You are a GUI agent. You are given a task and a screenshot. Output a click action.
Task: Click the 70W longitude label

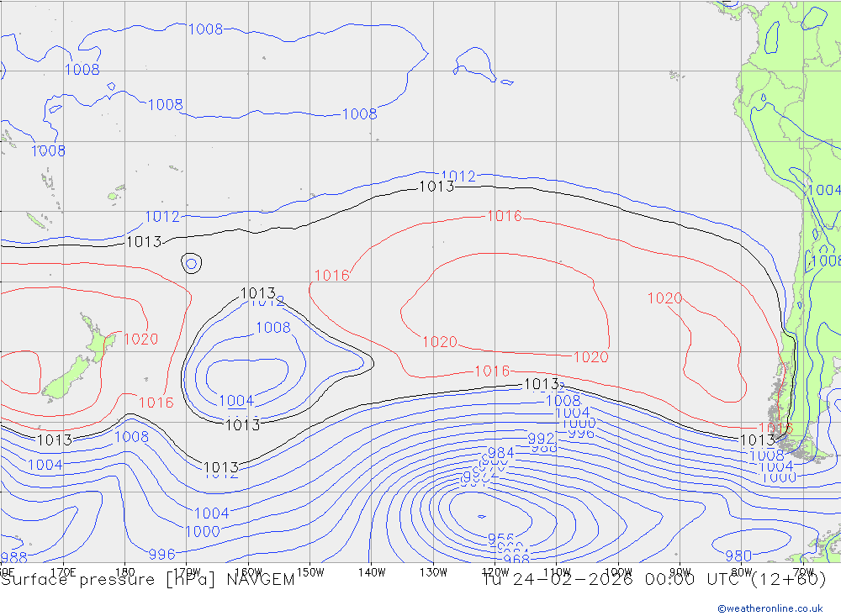coord(803,572)
